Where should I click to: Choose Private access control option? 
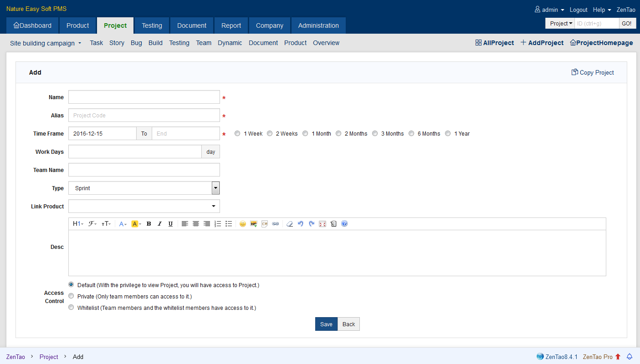[x=71, y=296]
